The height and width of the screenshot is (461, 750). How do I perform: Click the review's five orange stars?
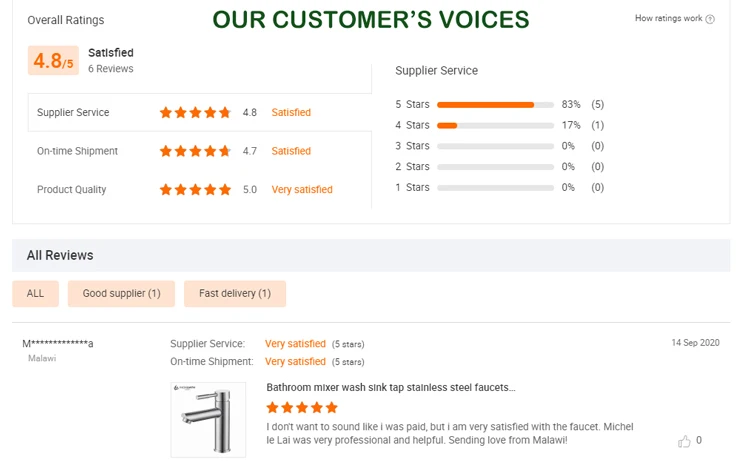pos(302,408)
